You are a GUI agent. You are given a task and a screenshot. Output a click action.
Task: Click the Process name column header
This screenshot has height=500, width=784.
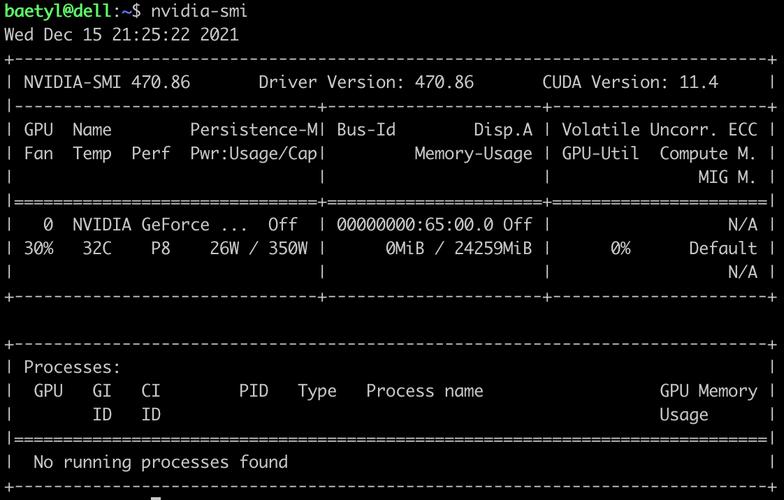pos(424,391)
